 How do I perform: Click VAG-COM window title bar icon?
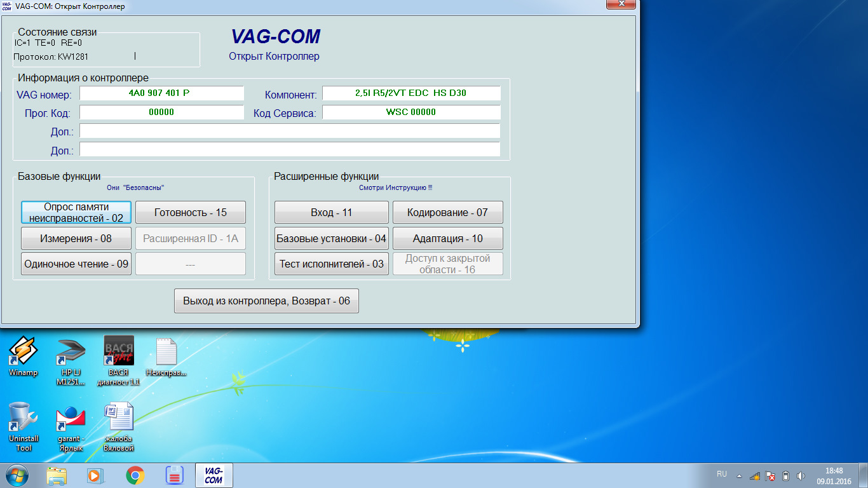click(x=7, y=6)
